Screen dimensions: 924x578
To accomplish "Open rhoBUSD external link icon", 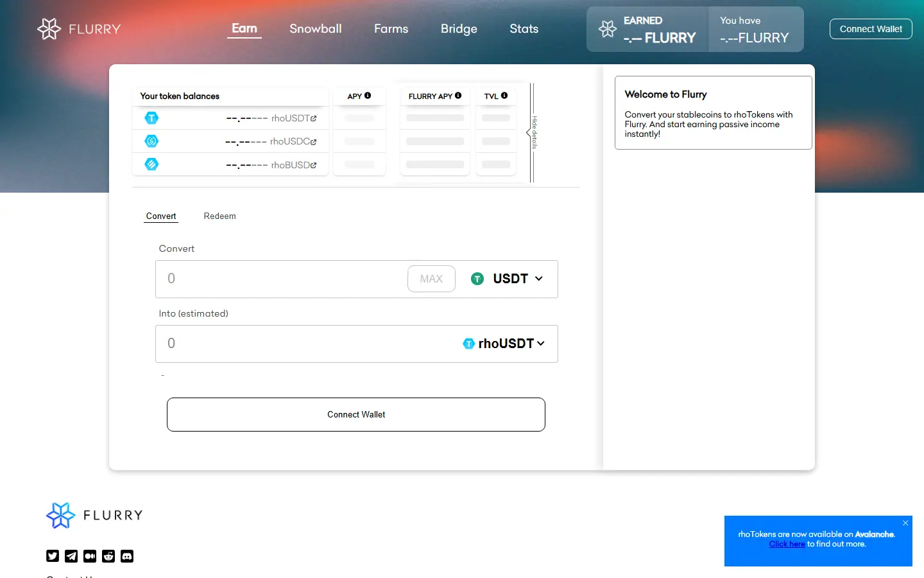I will 314,165.
